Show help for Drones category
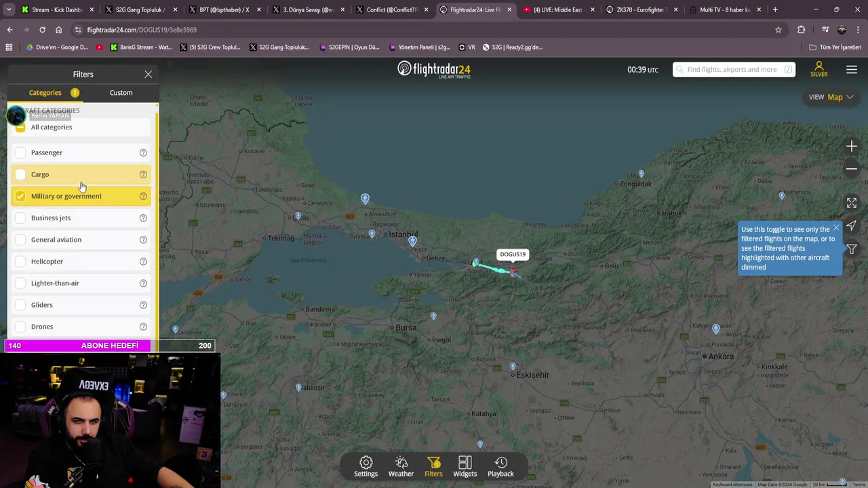 tap(143, 326)
